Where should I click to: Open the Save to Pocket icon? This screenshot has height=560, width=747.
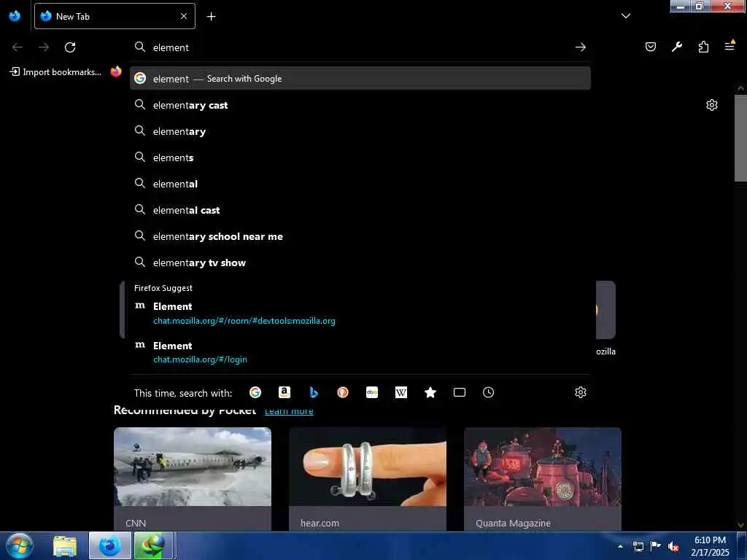pos(650,47)
